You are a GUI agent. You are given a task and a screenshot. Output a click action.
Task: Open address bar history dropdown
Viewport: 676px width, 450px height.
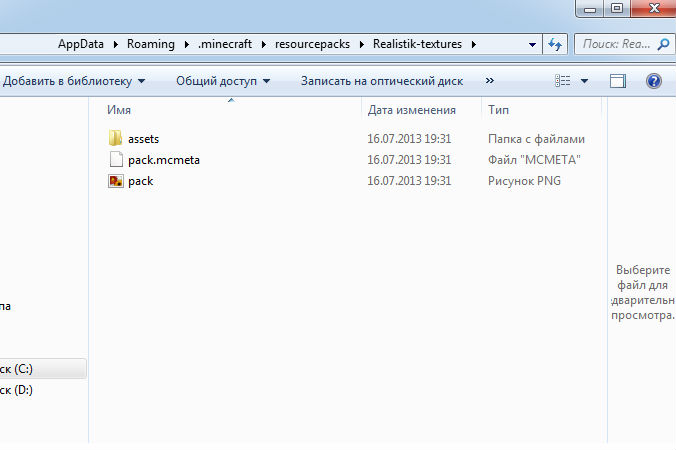(x=532, y=44)
